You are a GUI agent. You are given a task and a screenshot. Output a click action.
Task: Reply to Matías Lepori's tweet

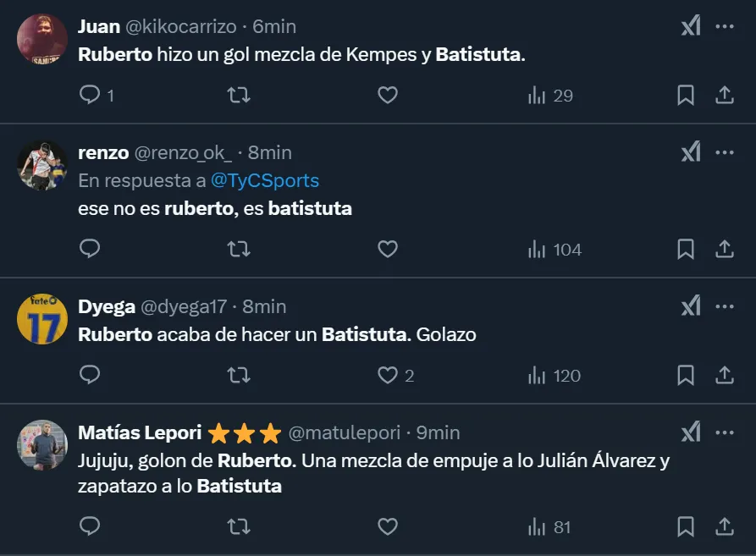coord(90,527)
